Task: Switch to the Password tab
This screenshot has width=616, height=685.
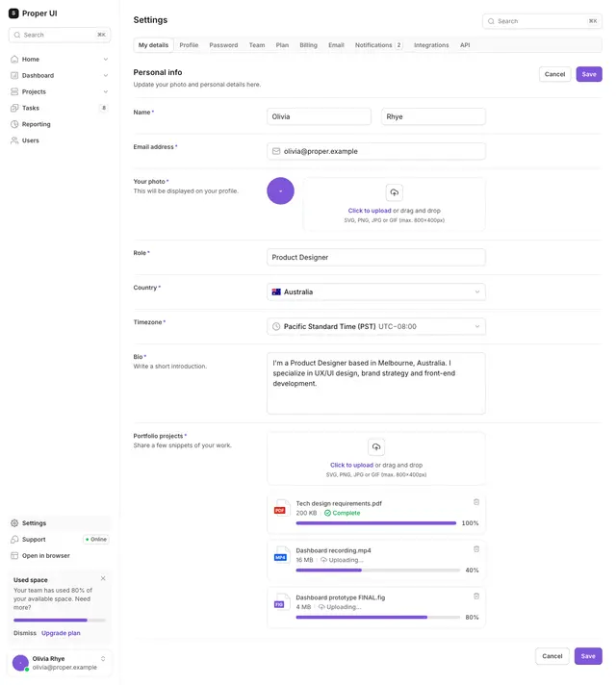Action: [223, 45]
